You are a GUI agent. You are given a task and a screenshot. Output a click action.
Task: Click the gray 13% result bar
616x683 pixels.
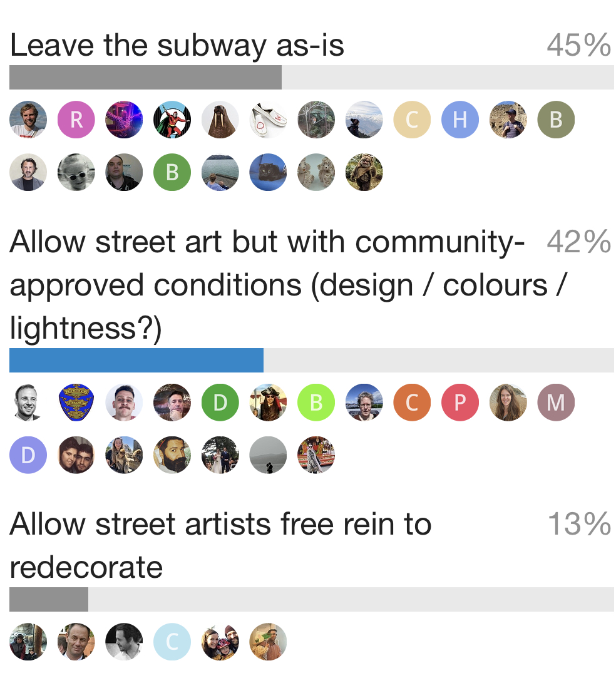49,599
